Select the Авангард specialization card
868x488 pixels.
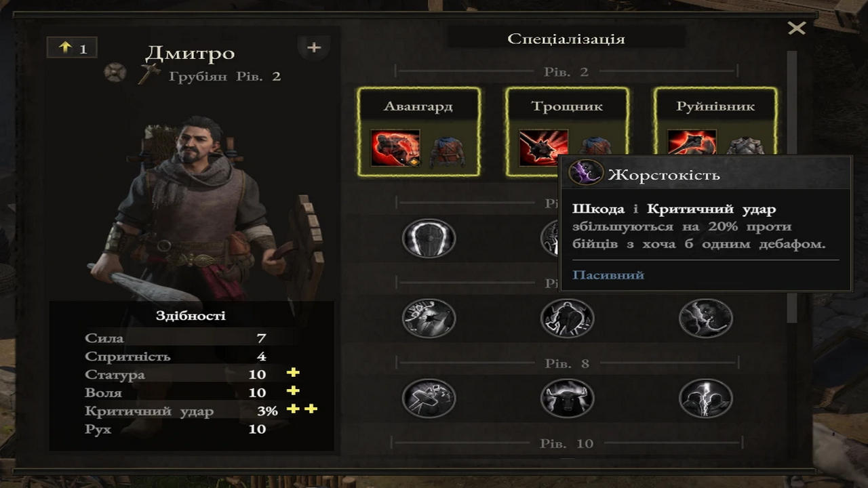(418, 131)
